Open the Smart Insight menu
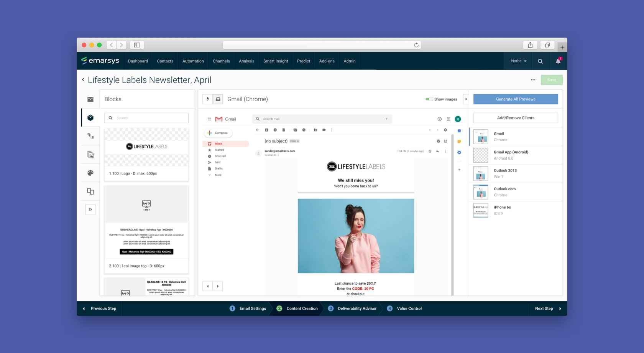Image resolution: width=644 pixels, height=353 pixels. [276, 61]
